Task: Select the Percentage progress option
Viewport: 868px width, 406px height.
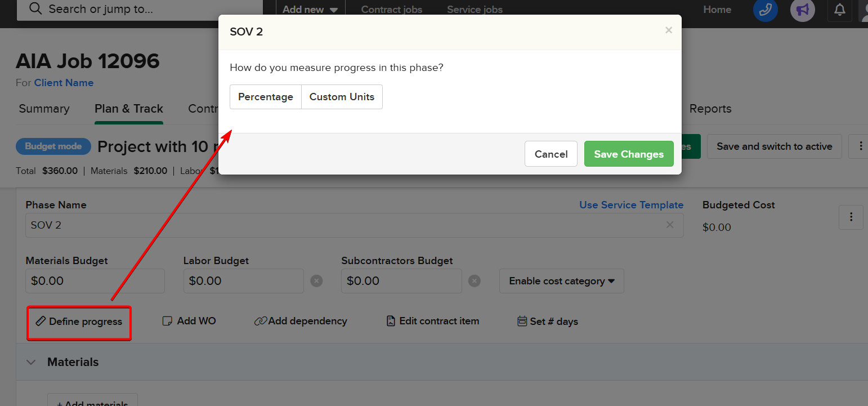Action: 265,96
